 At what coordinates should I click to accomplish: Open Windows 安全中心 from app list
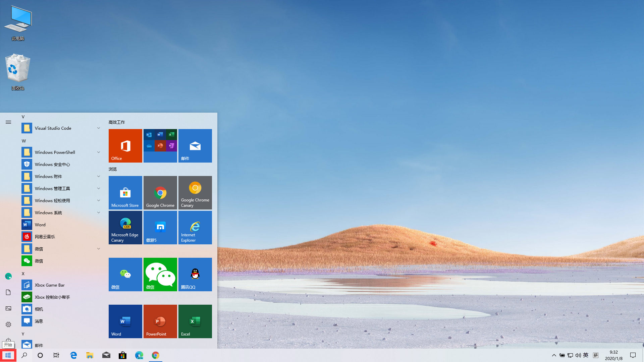pos(61,164)
